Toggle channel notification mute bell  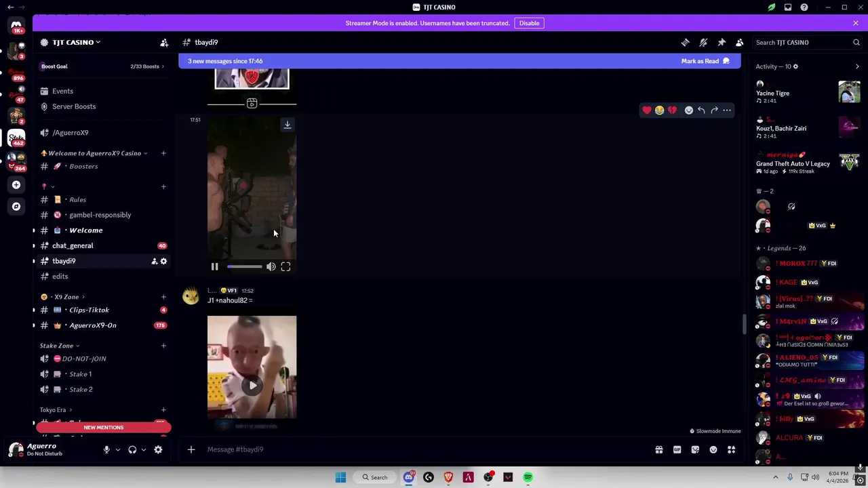(x=703, y=42)
